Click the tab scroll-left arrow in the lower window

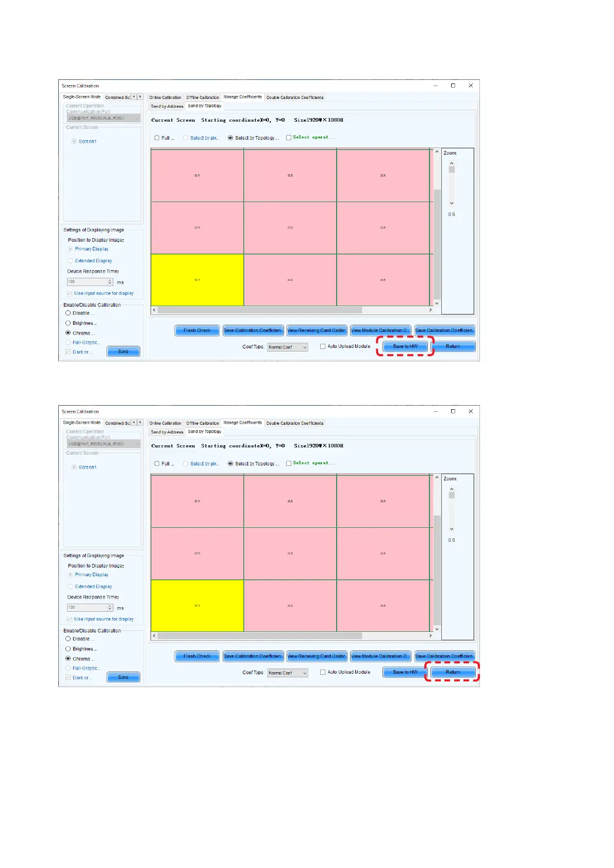pos(134,422)
